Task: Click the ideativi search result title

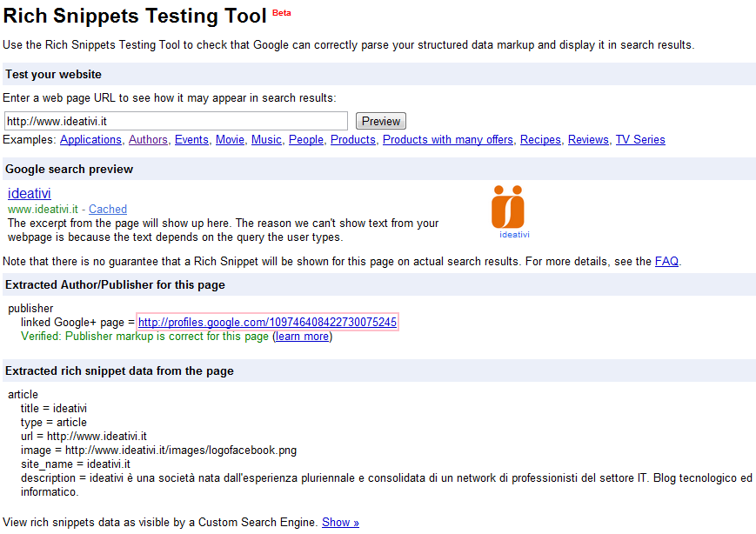Action: 30,193
